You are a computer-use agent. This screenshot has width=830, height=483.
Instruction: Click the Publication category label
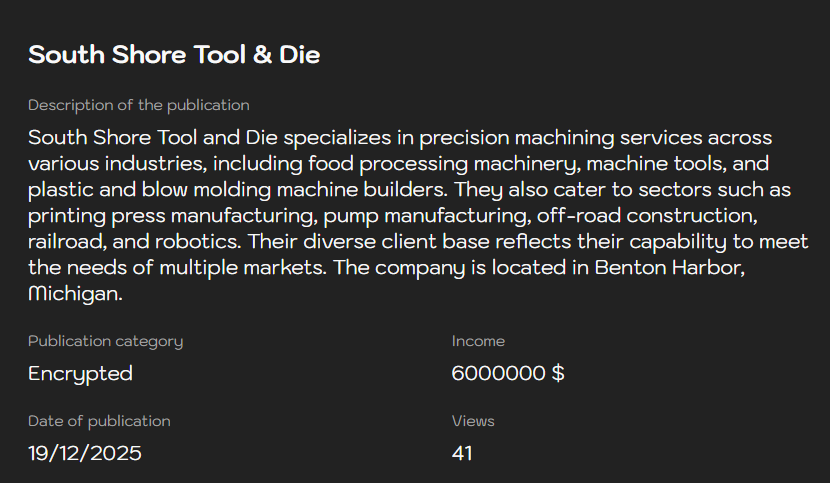coord(105,341)
